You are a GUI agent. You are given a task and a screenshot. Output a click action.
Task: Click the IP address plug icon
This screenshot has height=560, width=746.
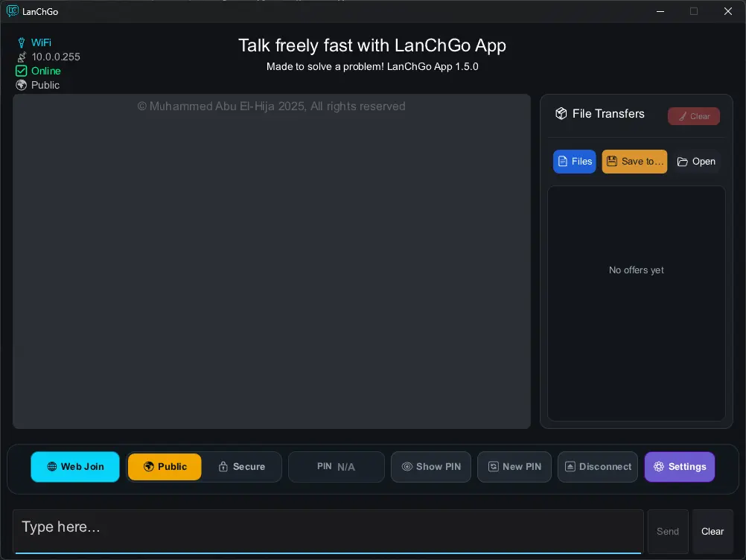pyautogui.click(x=22, y=57)
